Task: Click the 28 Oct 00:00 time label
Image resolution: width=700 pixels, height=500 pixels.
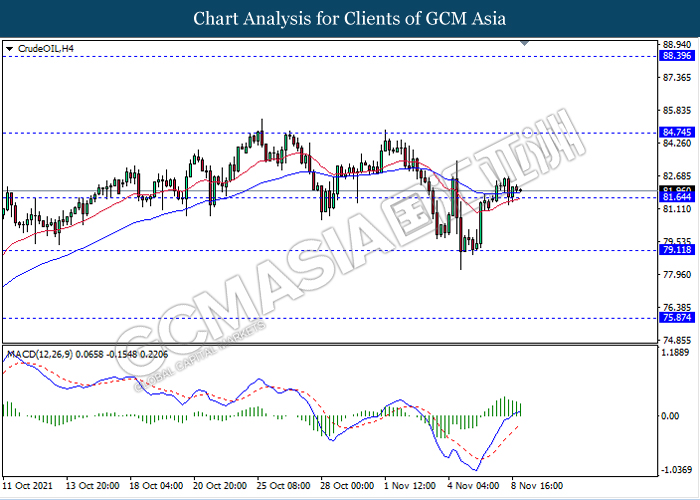Action: pos(348,486)
